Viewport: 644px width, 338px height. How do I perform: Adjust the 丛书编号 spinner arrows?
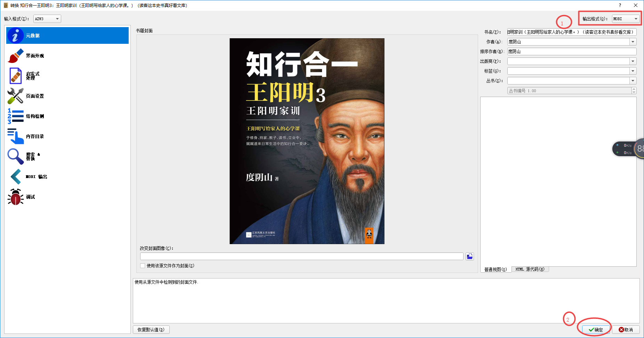[634, 91]
